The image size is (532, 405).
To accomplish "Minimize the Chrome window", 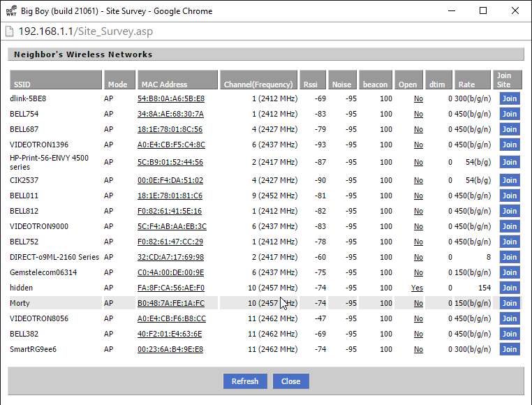I will 452,11.
